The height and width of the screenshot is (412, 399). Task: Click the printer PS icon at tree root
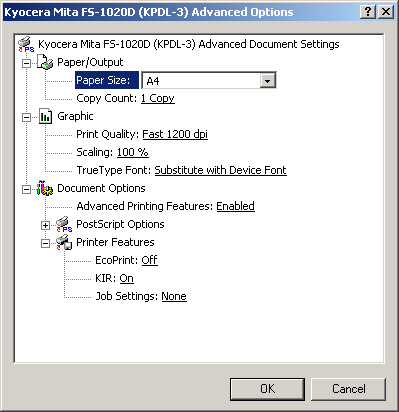point(26,44)
